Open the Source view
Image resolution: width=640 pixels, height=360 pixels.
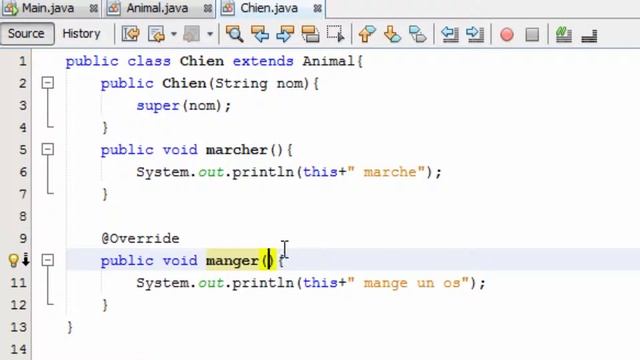click(x=26, y=33)
